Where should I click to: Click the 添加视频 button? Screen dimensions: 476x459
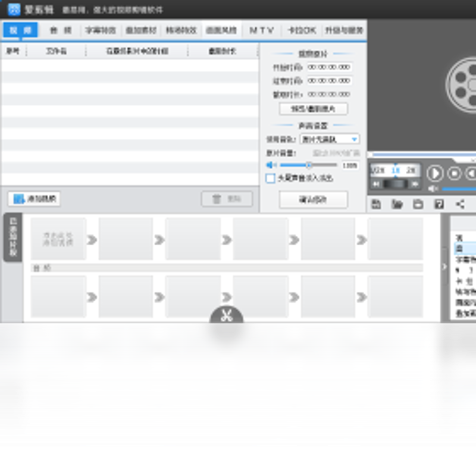pos(35,199)
